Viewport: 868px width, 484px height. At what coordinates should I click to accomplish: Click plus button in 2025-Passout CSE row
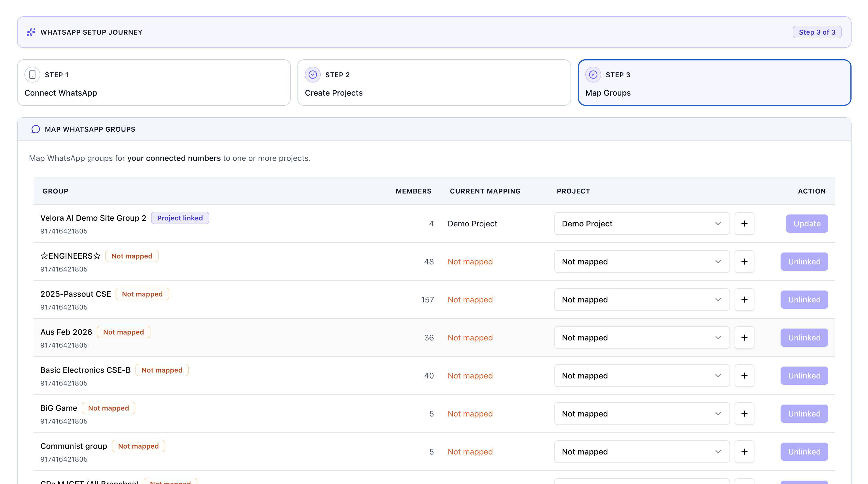(x=744, y=300)
